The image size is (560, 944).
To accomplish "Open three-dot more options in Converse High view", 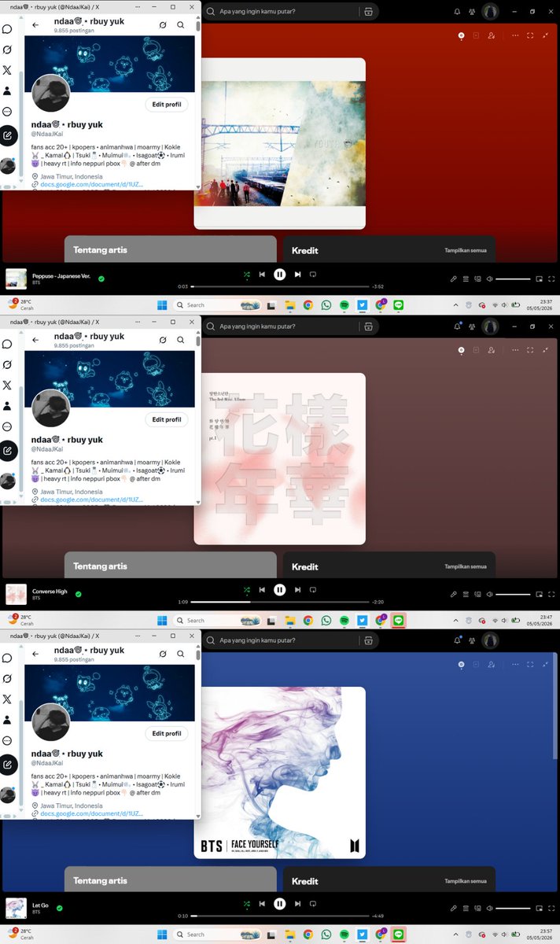I will click(x=515, y=350).
